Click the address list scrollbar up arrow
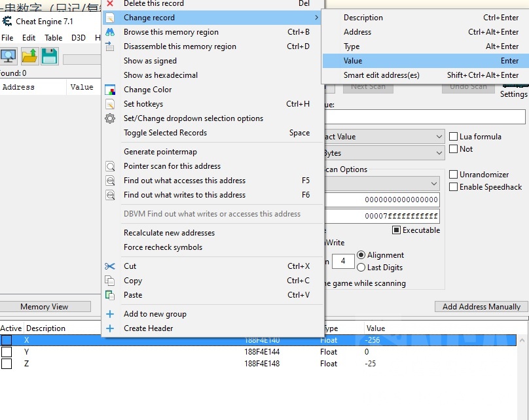The height and width of the screenshot is (420, 529). coord(522,340)
